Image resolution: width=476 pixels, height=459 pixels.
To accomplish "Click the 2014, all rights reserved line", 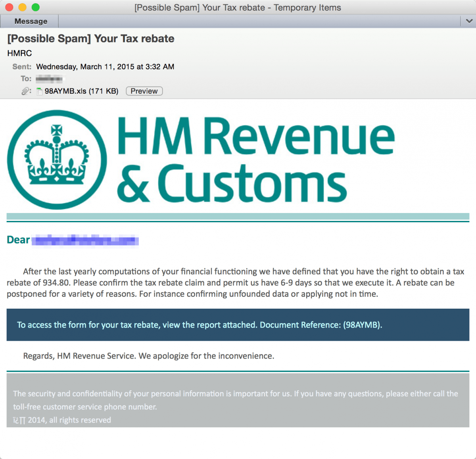I will (62, 420).
